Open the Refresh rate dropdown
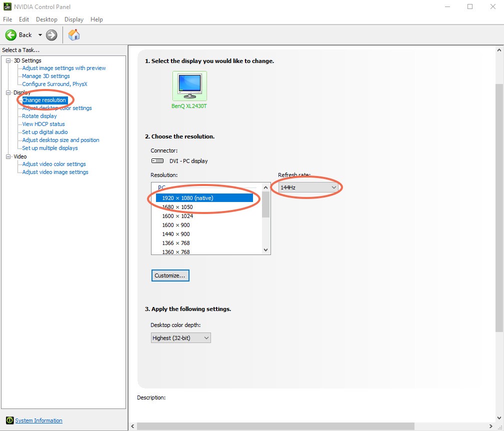504x431 pixels. [308, 187]
